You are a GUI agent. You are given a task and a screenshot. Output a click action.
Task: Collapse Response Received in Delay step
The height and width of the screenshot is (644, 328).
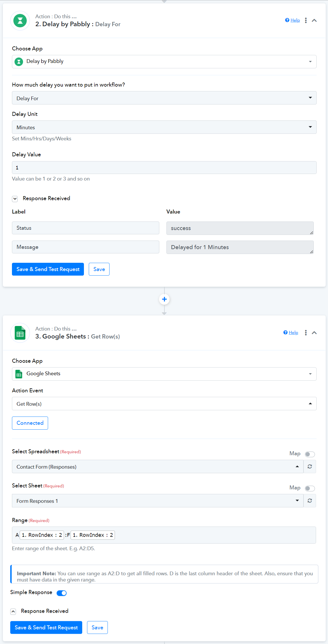[x=15, y=199]
